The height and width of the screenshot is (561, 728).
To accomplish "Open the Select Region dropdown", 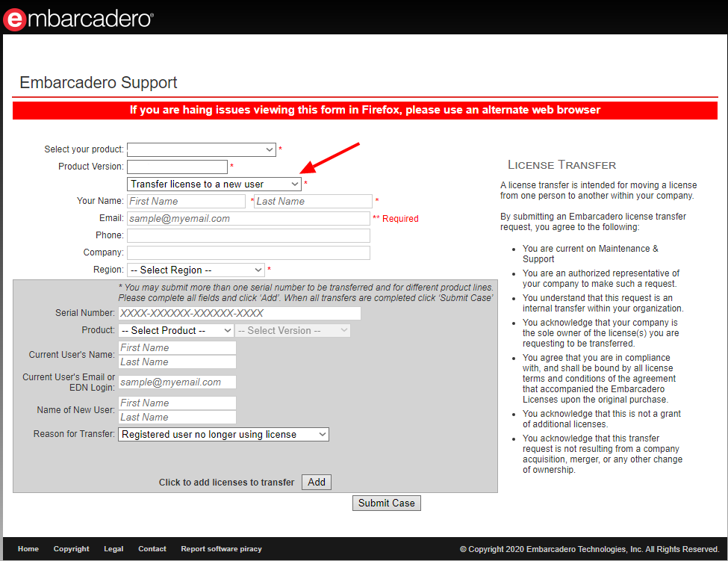I will [196, 270].
